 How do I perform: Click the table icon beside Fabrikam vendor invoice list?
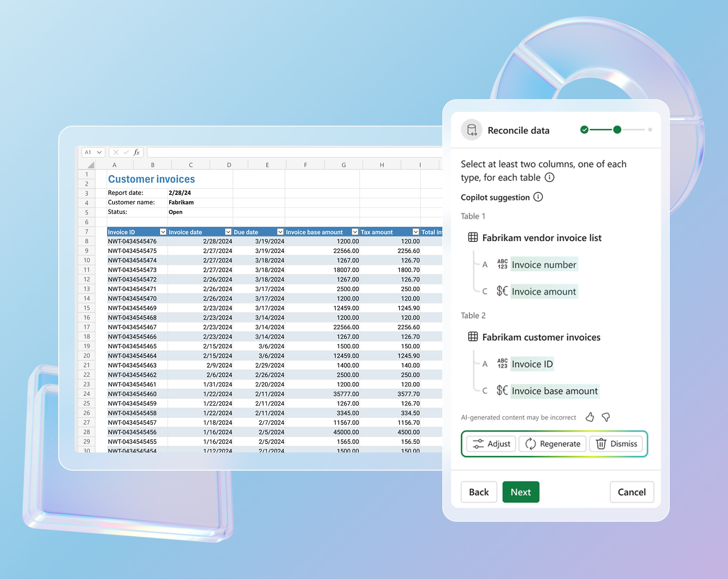click(472, 238)
